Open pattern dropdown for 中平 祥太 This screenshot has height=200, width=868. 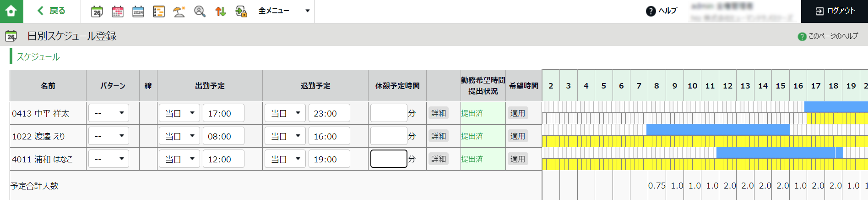(108, 113)
